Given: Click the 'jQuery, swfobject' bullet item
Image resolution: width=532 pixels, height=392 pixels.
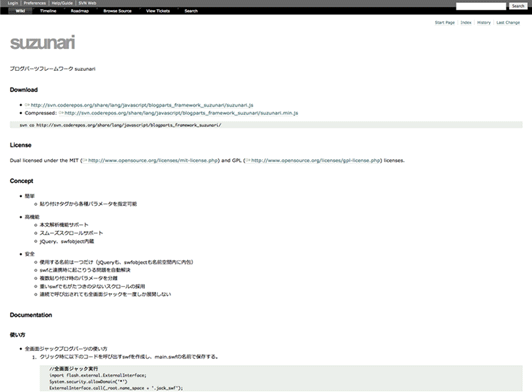Looking at the screenshot, I should click(x=67, y=241).
